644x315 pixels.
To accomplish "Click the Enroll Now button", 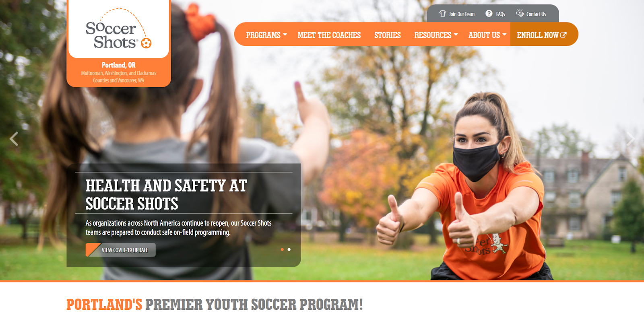I will (x=541, y=35).
